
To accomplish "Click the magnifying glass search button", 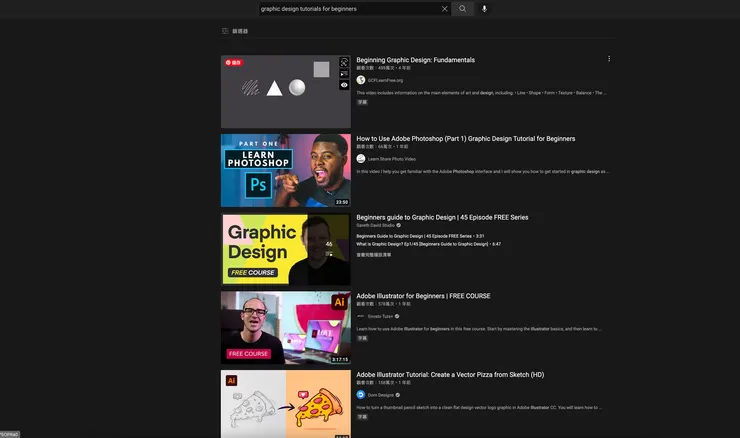I will (462, 9).
